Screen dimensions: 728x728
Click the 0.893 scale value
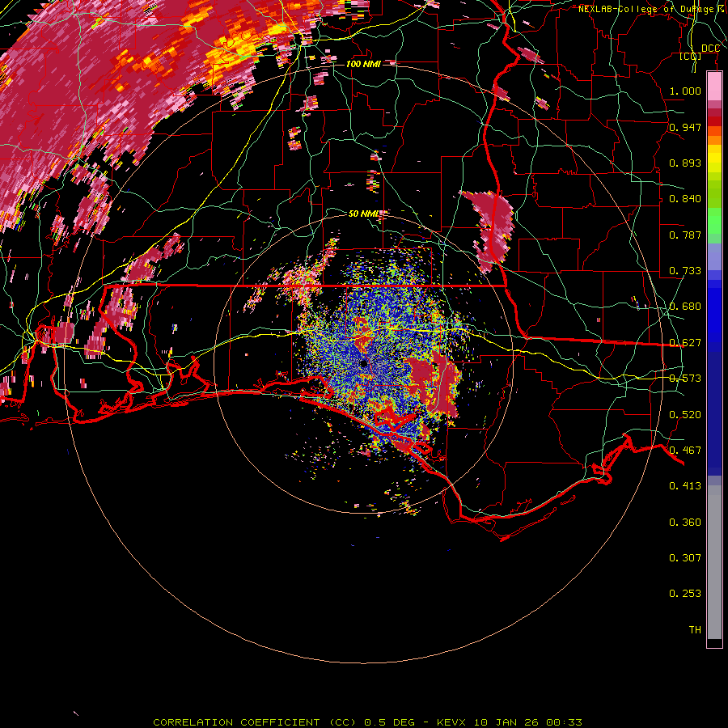685,163
